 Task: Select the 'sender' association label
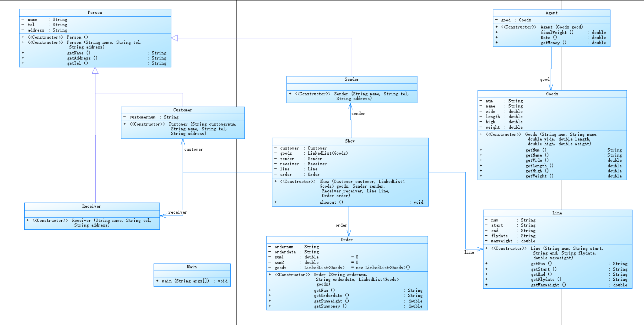pyautogui.click(x=358, y=113)
